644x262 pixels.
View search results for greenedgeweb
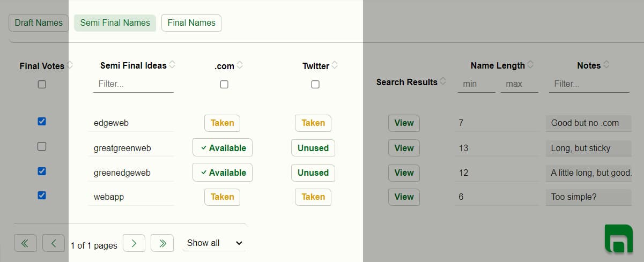404,173
